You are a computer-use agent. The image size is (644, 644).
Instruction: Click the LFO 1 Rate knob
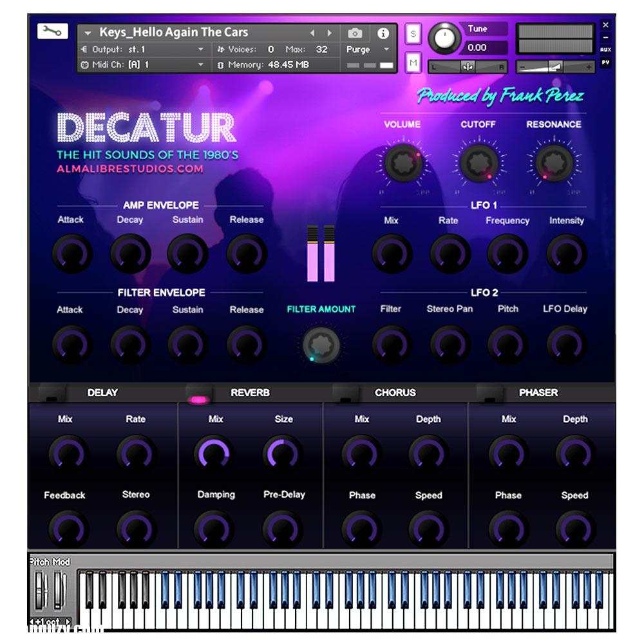click(x=450, y=254)
